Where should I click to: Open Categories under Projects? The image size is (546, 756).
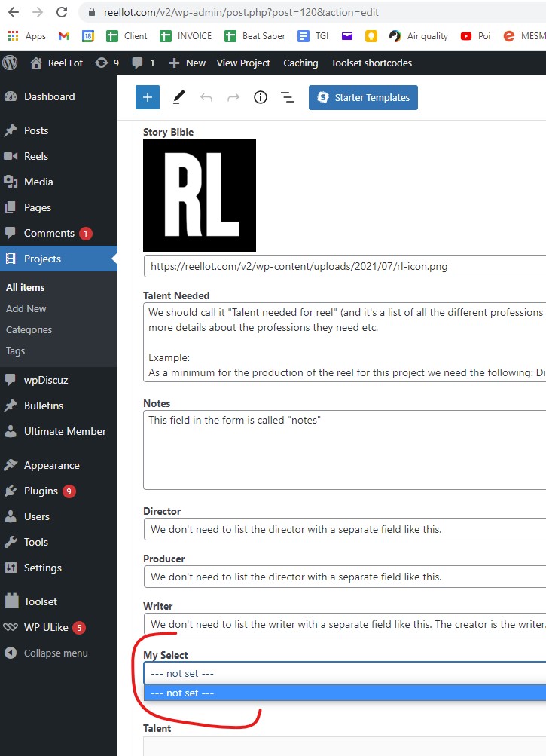tap(29, 330)
